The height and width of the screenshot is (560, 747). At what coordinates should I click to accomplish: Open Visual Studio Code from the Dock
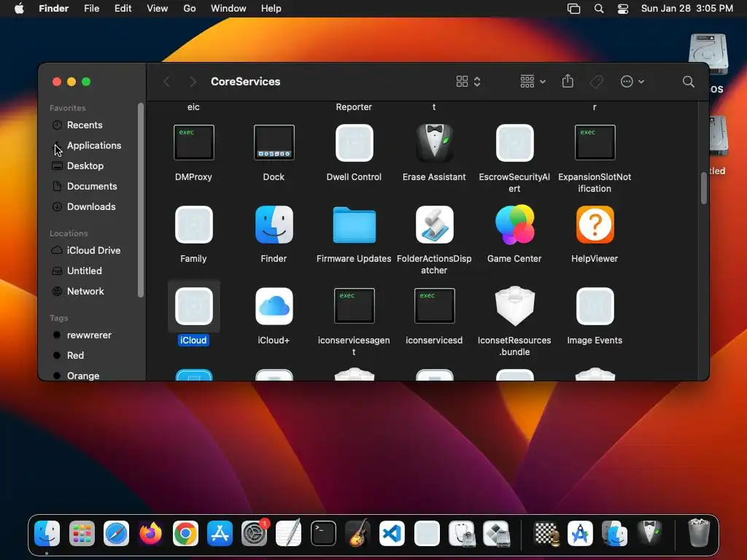pos(392,533)
